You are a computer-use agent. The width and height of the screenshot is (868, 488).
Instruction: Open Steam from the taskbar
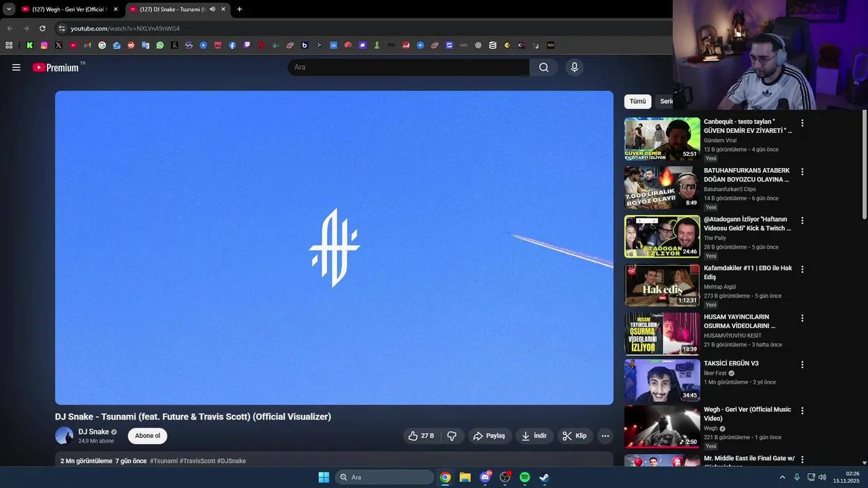click(544, 477)
